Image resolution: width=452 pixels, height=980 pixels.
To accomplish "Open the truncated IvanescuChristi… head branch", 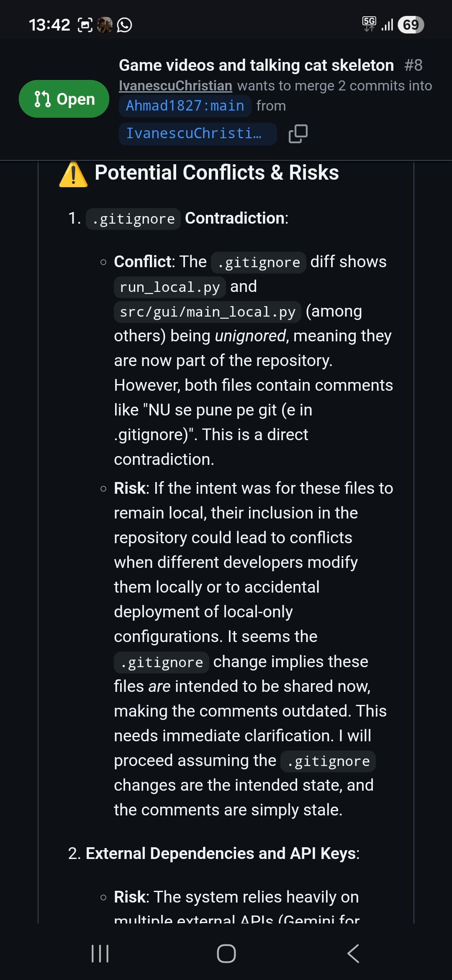I will click(x=198, y=134).
